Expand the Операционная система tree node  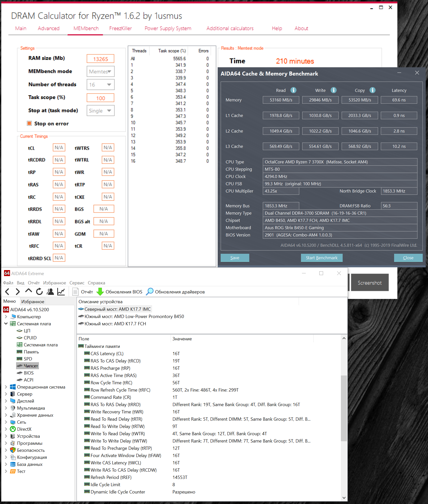6,387
